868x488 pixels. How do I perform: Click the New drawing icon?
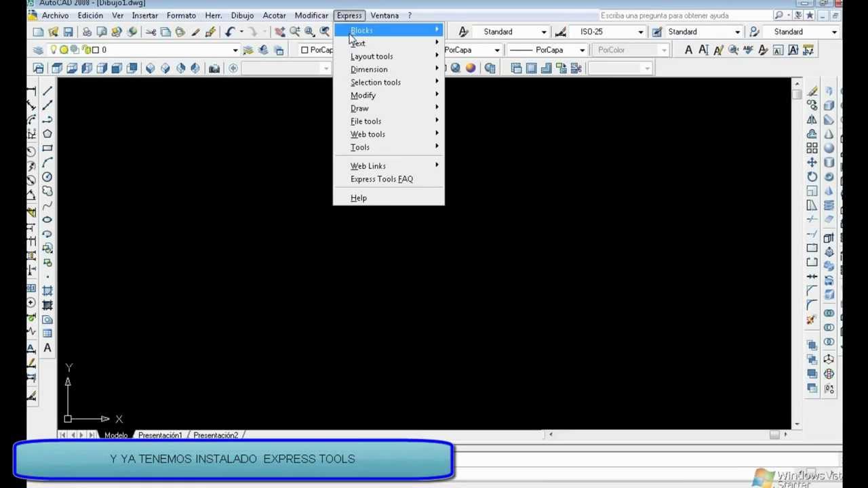pos(38,32)
